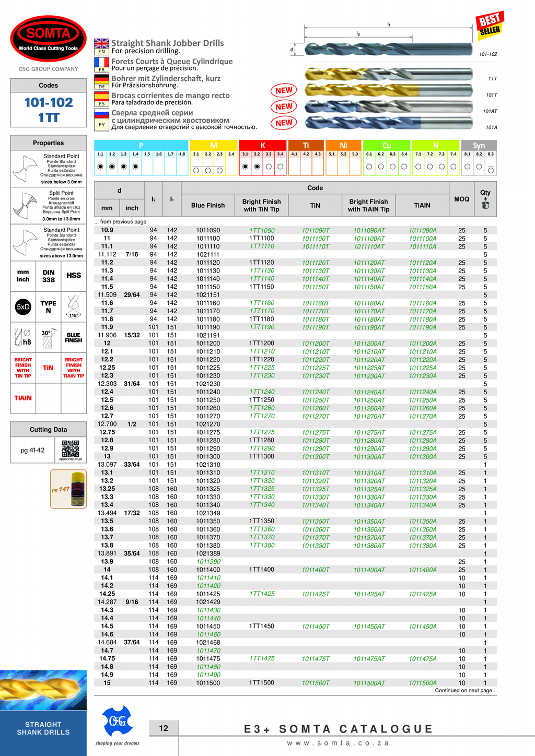Select the empty circle under Syn 8.3
The image size is (535, 756).
491,170
